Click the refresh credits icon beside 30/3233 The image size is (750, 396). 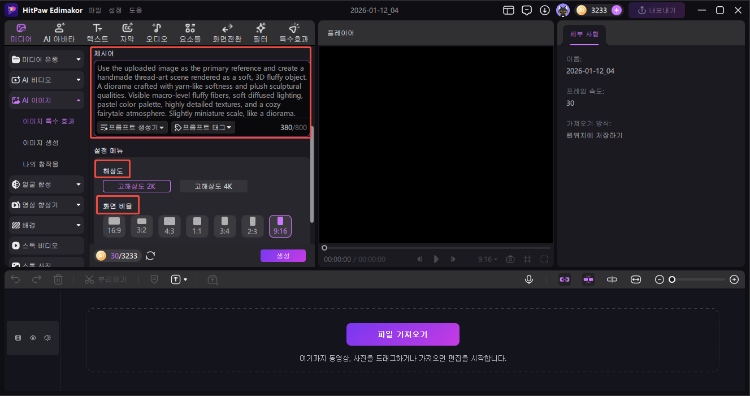150,256
